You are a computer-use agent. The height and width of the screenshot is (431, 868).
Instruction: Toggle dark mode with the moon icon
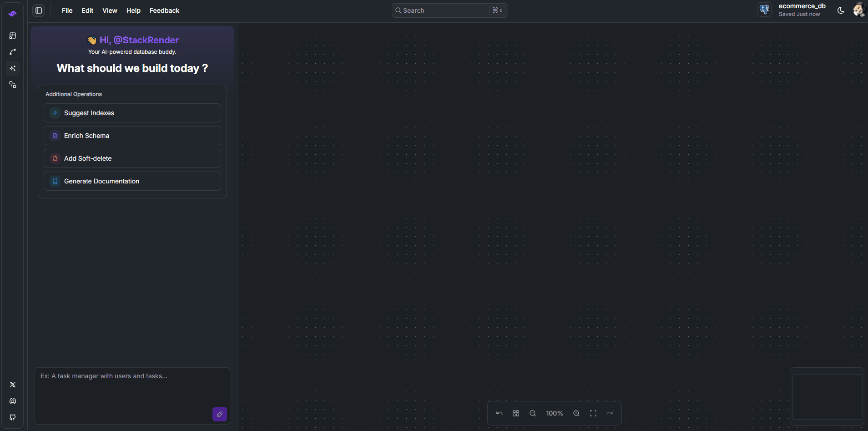click(x=839, y=10)
